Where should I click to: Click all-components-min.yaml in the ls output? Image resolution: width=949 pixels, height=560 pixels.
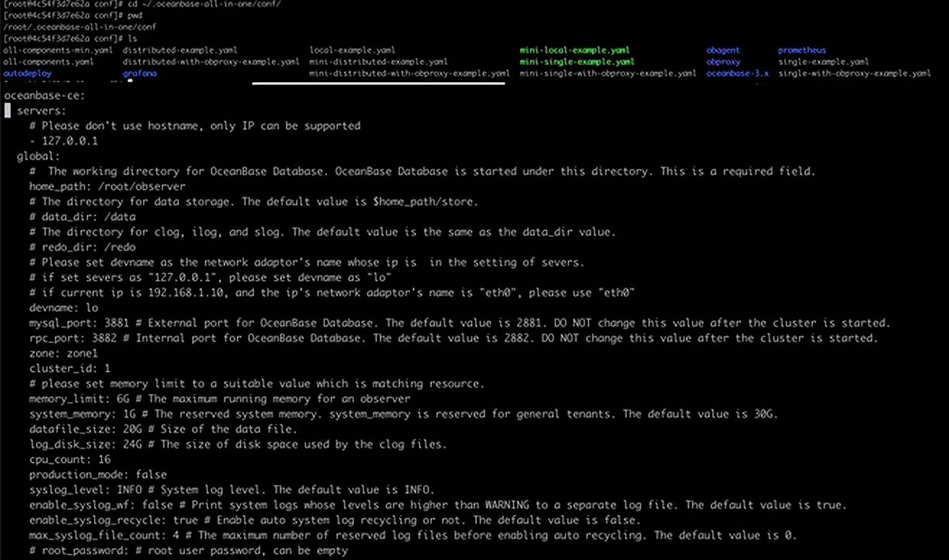[x=58, y=51]
